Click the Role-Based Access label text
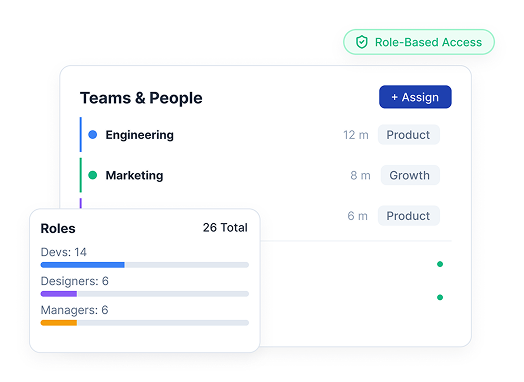524x382 pixels. [x=428, y=42]
